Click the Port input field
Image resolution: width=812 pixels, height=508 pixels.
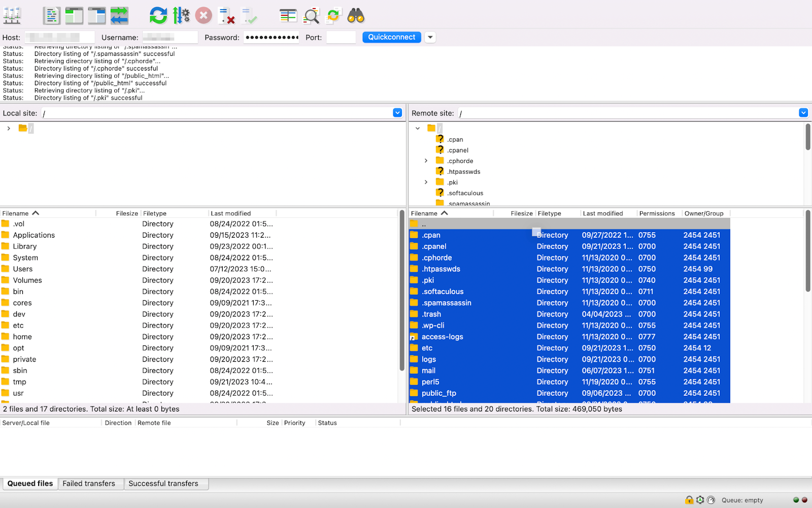(341, 37)
